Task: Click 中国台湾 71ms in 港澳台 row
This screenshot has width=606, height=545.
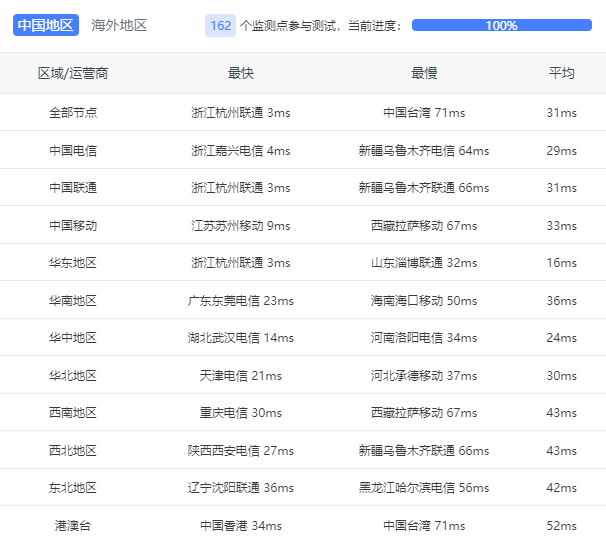Action: click(424, 525)
